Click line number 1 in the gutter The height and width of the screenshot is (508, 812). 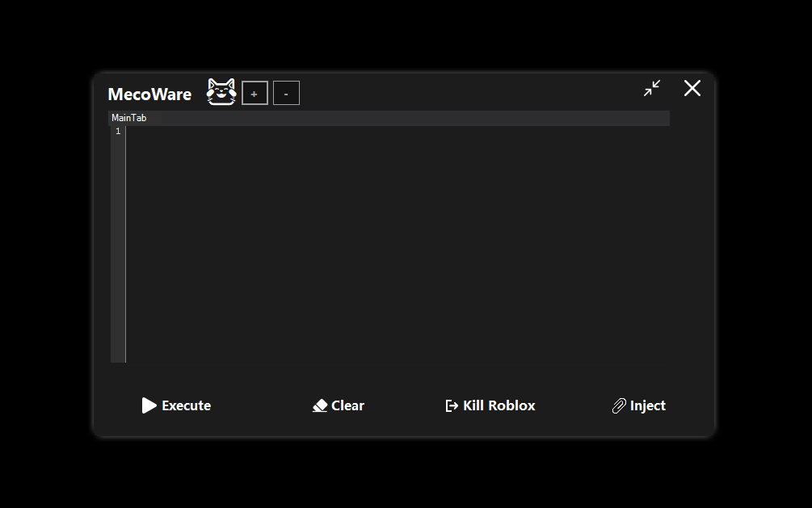tap(118, 130)
